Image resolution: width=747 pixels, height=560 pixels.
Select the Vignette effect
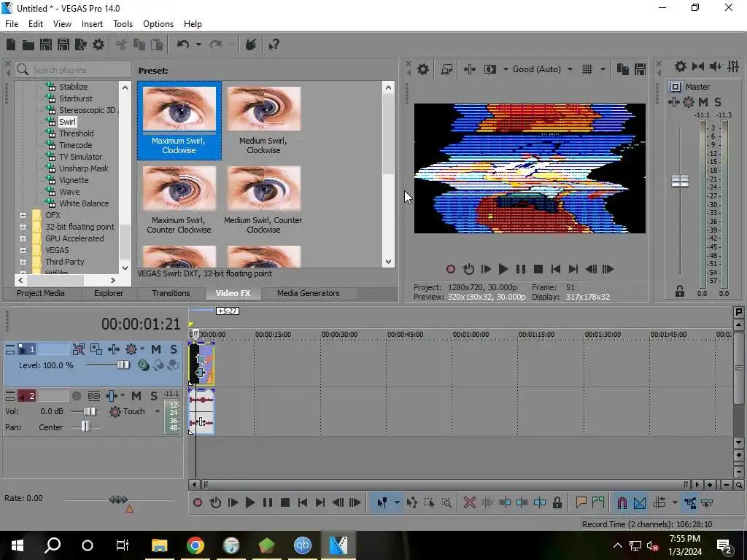74,180
